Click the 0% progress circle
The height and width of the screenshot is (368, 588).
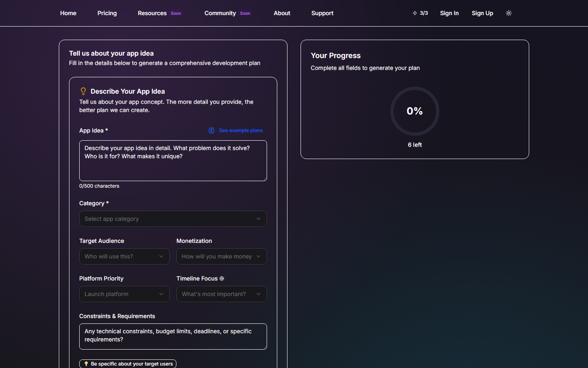click(414, 111)
